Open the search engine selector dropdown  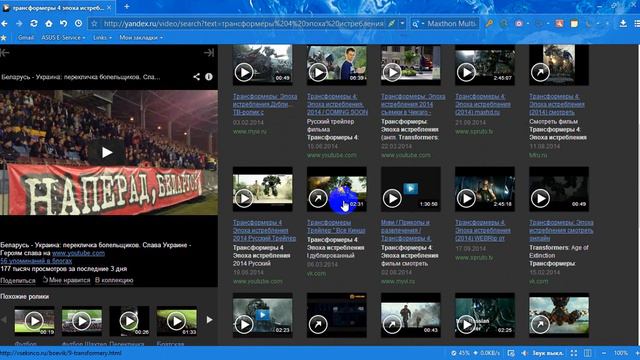[418, 24]
